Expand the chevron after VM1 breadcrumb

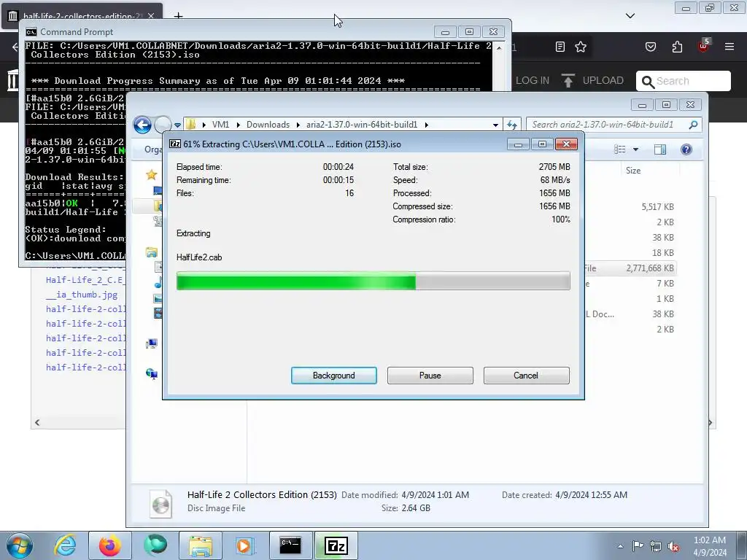239,125
